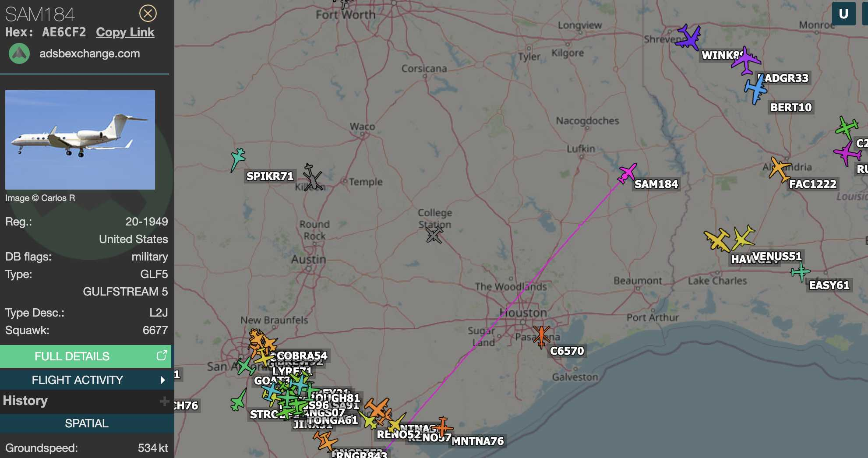Viewport: 868px width, 458px height.
Task: Click the BERT10 blue aircraft icon
Action: (x=755, y=89)
